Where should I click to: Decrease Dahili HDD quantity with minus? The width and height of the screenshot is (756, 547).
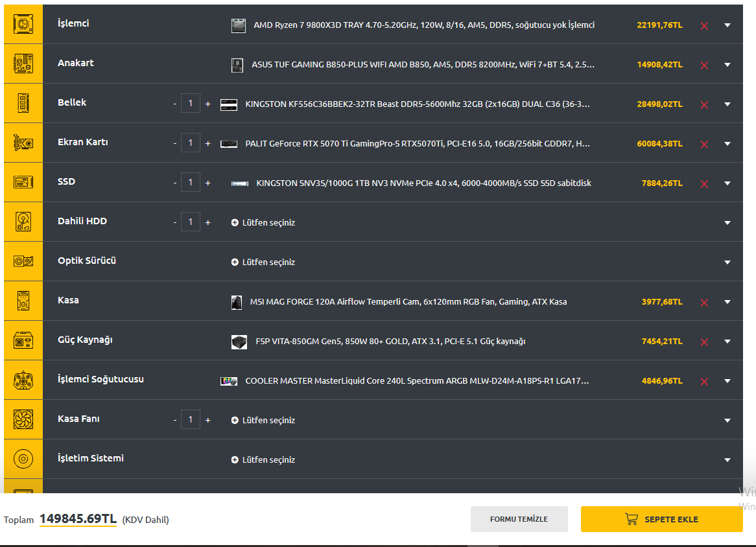click(174, 223)
